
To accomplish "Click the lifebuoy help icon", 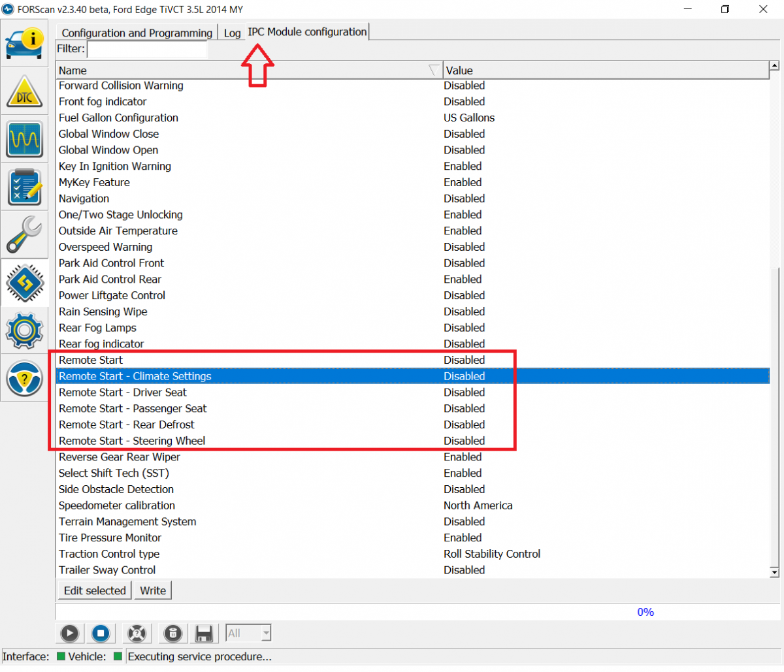I will [136, 633].
